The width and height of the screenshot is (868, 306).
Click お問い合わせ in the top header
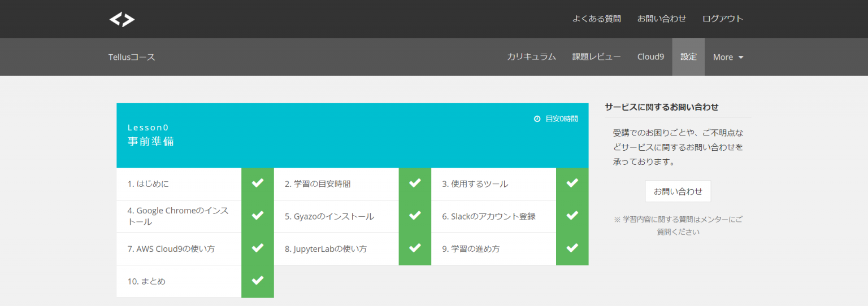click(x=662, y=19)
